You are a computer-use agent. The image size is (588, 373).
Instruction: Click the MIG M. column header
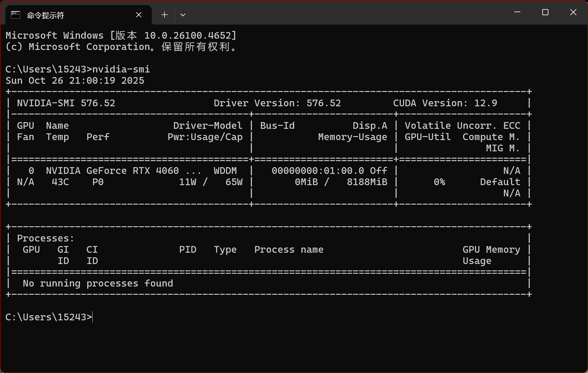(503, 148)
